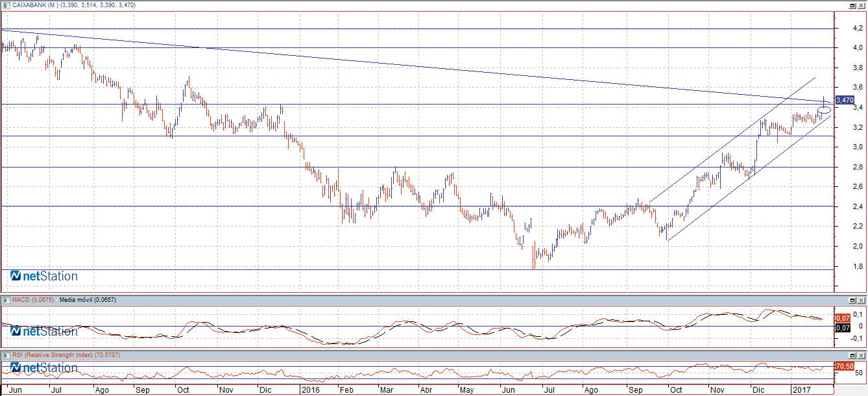Click the RSI panel icon
The height and width of the screenshot is (396, 868).
coord(6,356)
